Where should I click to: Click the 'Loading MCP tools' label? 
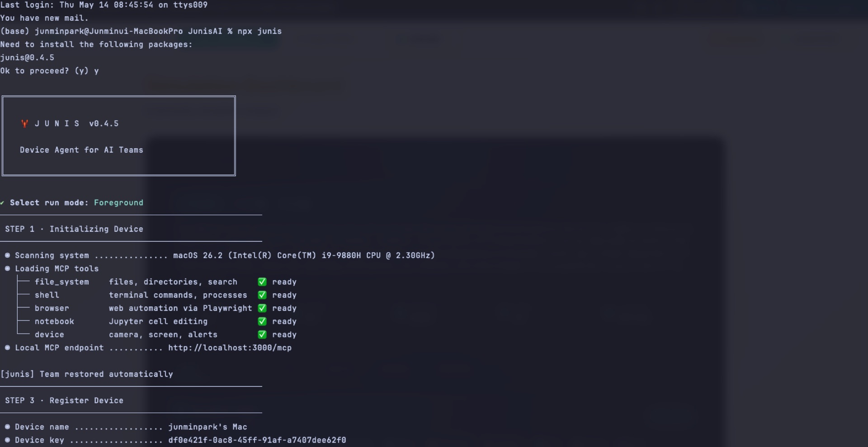pyautogui.click(x=57, y=268)
